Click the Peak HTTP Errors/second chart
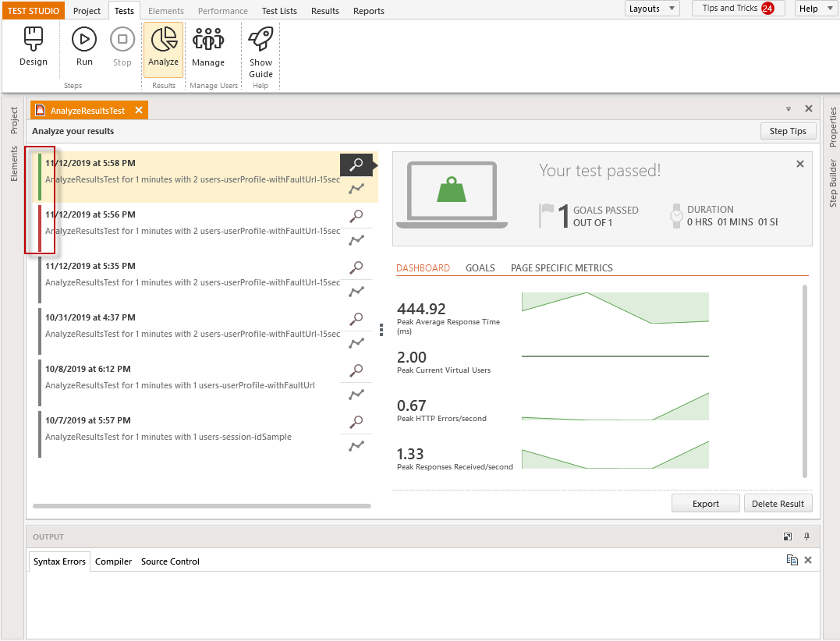This screenshot has width=840, height=641. (615, 406)
